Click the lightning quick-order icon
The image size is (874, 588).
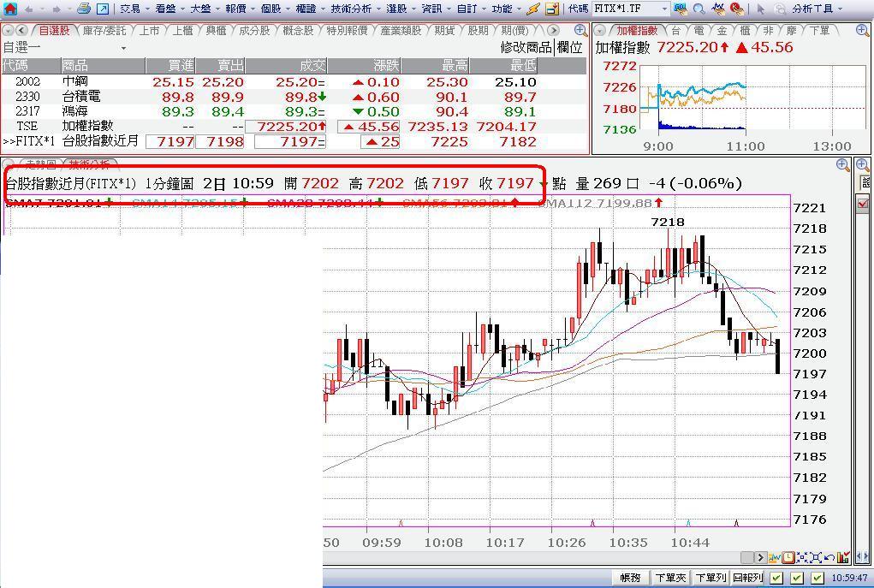click(533, 9)
